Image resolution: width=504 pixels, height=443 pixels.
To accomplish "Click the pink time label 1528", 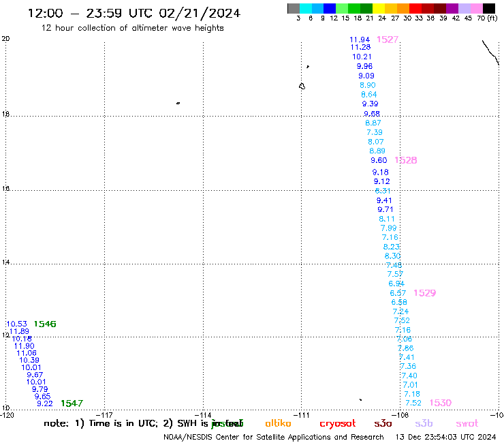I will [406, 160].
